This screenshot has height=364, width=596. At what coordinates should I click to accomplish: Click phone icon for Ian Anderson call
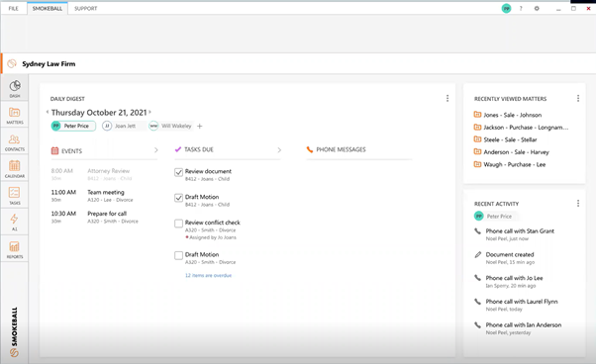click(478, 324)
